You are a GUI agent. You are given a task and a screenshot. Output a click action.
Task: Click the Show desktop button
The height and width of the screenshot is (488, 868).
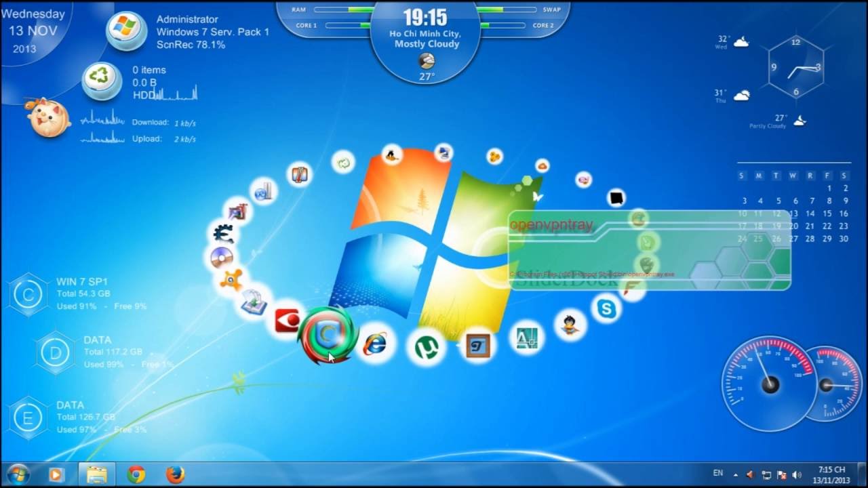[x=863, y=474]
